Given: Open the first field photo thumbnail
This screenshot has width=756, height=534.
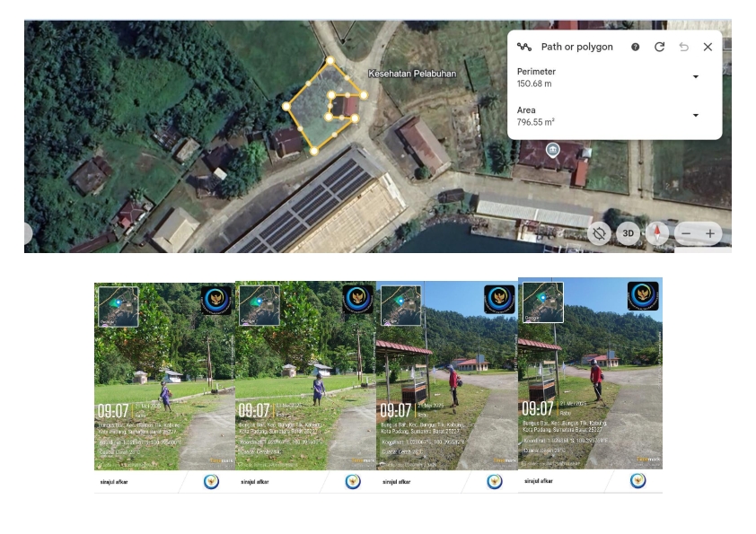Looking at the screenshot, I should (x=164, y=376).
